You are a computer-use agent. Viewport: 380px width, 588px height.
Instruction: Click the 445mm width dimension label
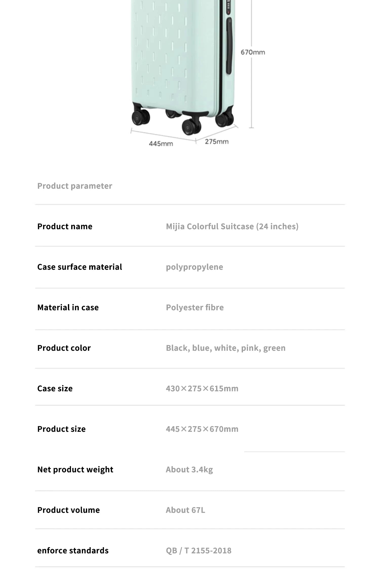[x=161, y=144]
